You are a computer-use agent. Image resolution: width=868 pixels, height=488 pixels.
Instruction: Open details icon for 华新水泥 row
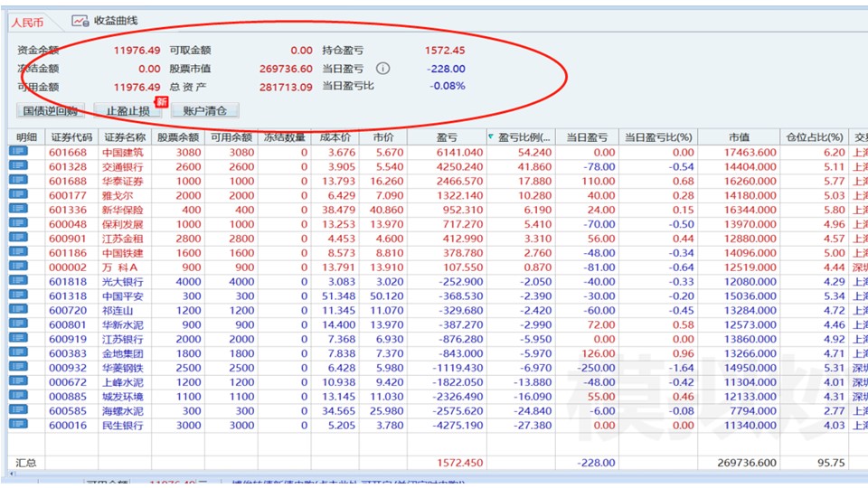click(18, 324)
